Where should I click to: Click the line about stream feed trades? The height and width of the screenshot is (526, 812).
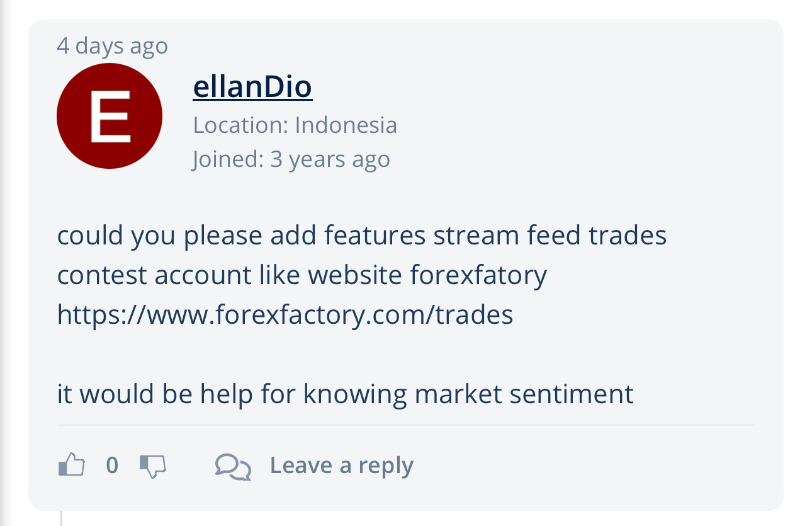[x=362, y=235]
